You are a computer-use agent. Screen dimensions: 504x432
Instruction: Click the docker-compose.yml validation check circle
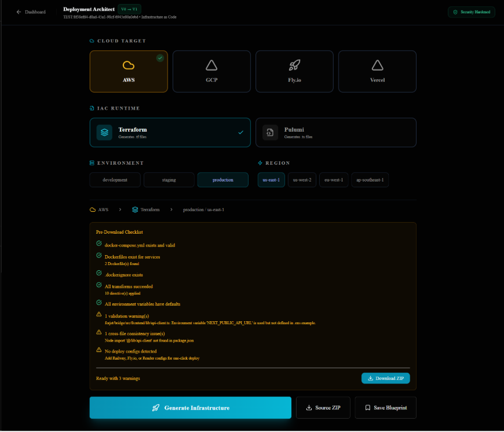(x=98, y=245)
